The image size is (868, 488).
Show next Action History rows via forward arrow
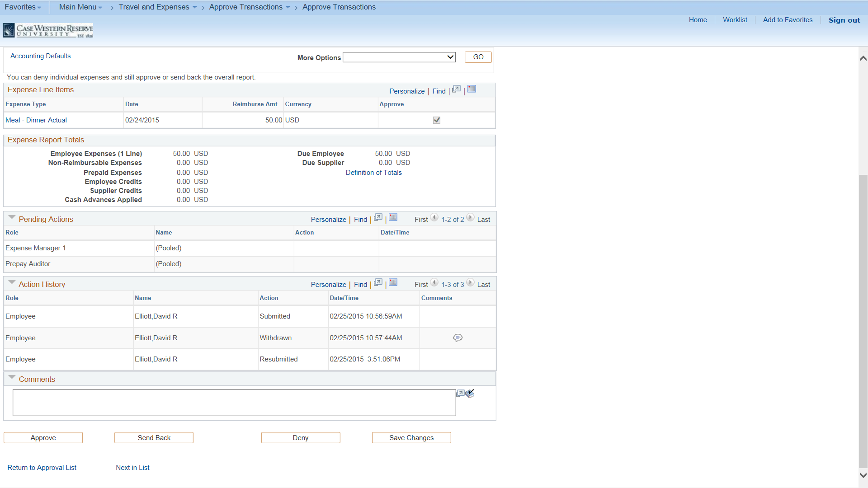[470, 282]
